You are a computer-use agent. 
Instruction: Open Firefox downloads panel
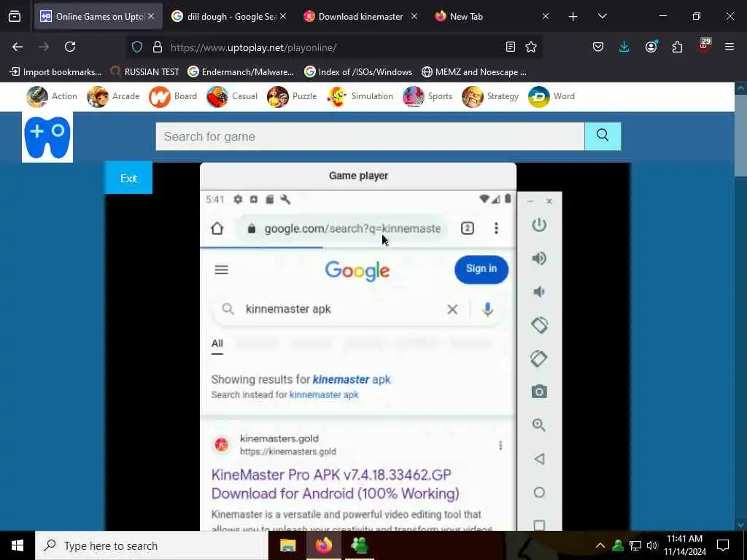click(624, 47)
